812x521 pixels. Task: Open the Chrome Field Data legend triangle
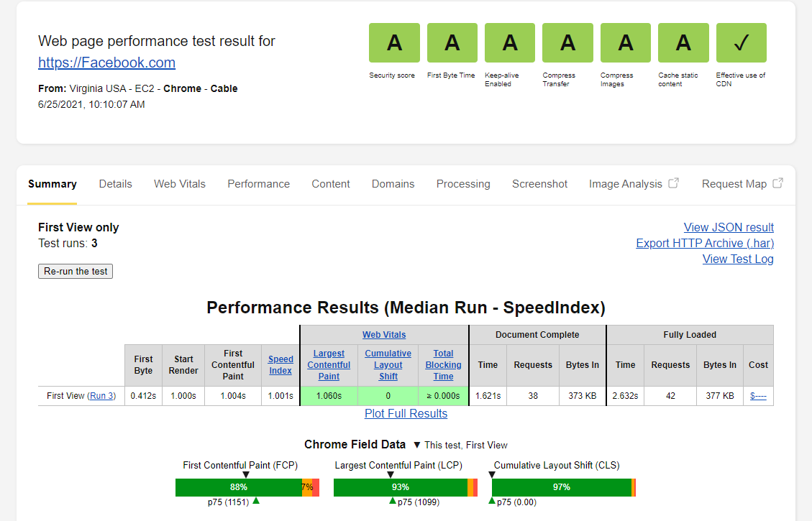417,445
